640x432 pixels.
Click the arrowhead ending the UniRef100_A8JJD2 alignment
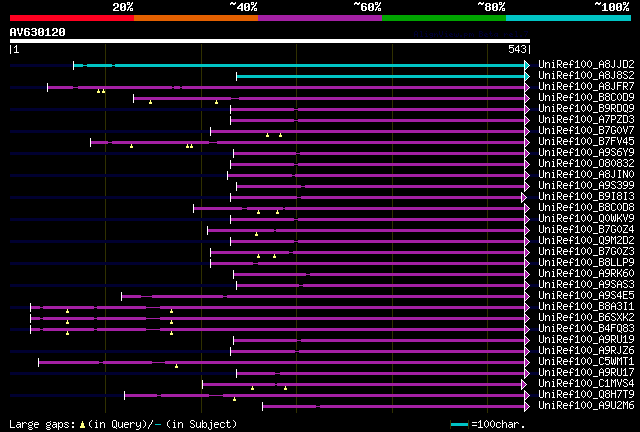click(527, 65)
